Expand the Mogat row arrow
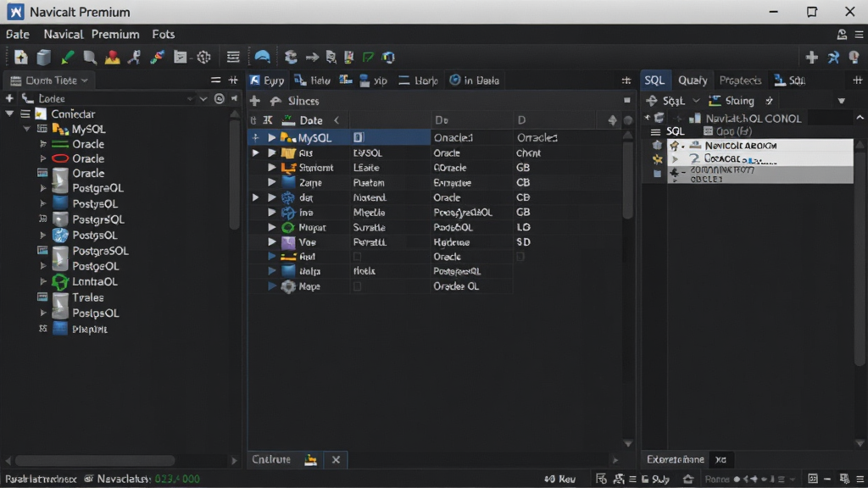The height and width of the screenshot is (488, 868). [x=272, y=227]
